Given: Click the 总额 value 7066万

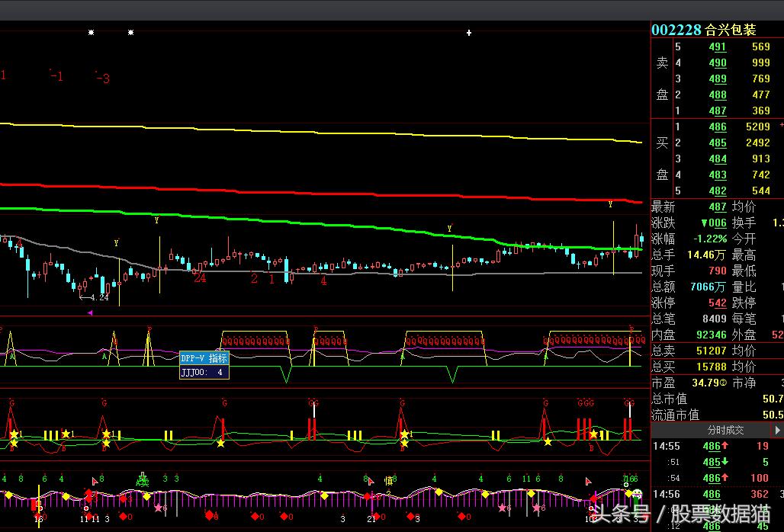Looking at the screenshot, I should (708, 287).
